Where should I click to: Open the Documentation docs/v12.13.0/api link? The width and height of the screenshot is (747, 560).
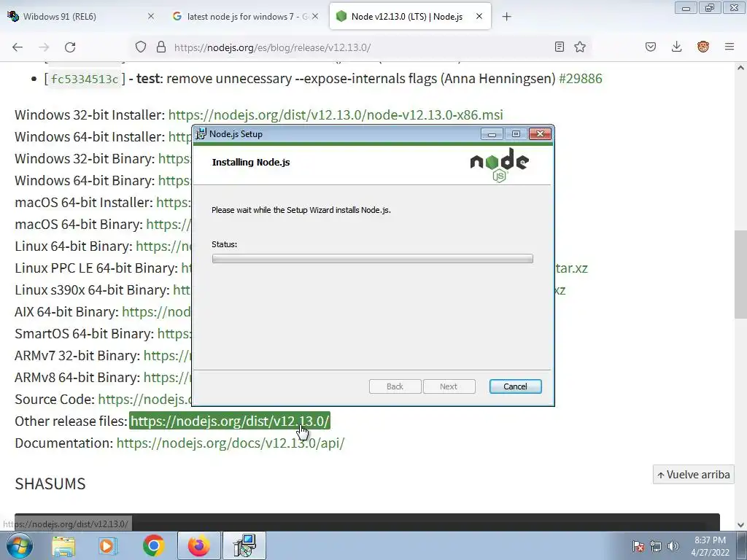click(230, 443)
